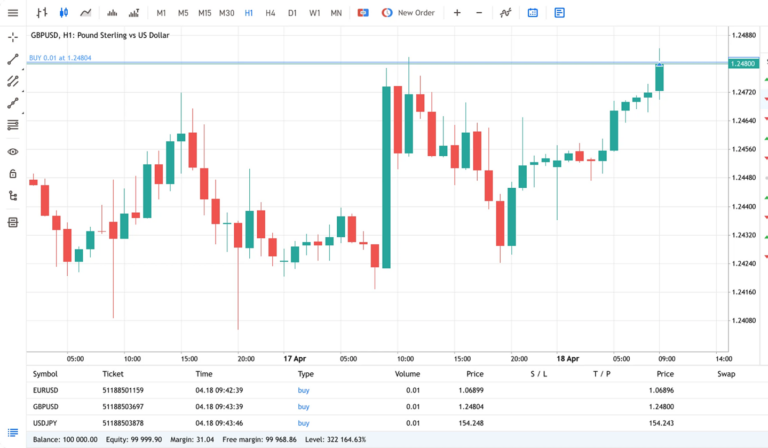The width and height of the screenshot is (768, 448).
Task: Switch to line chart style
Action: (x=87, y=13)
